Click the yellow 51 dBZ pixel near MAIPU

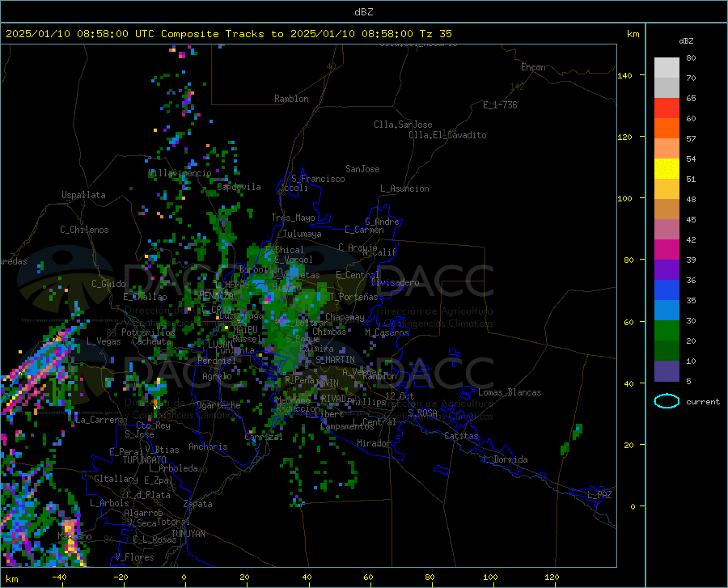point(226,328)
